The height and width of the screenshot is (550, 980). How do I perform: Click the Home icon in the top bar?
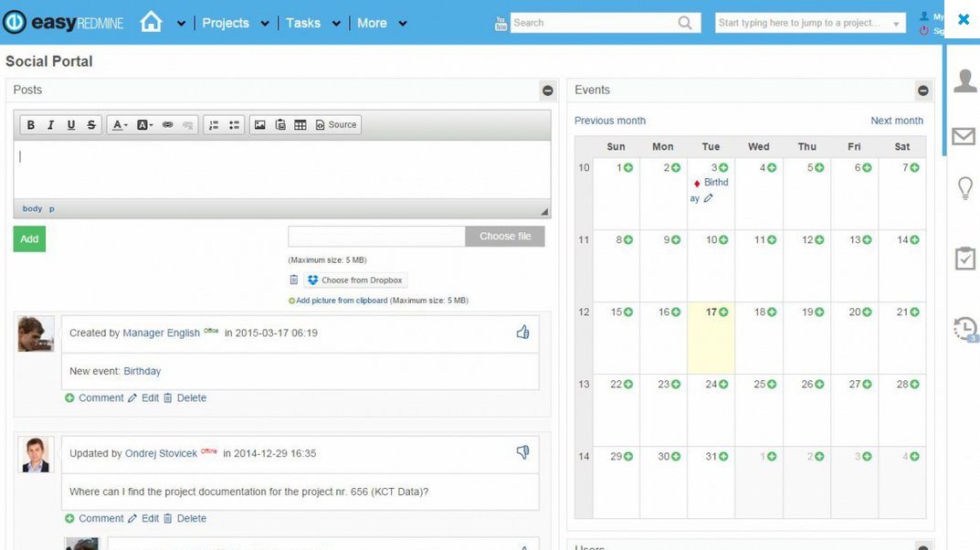click(x=151, y=22)
